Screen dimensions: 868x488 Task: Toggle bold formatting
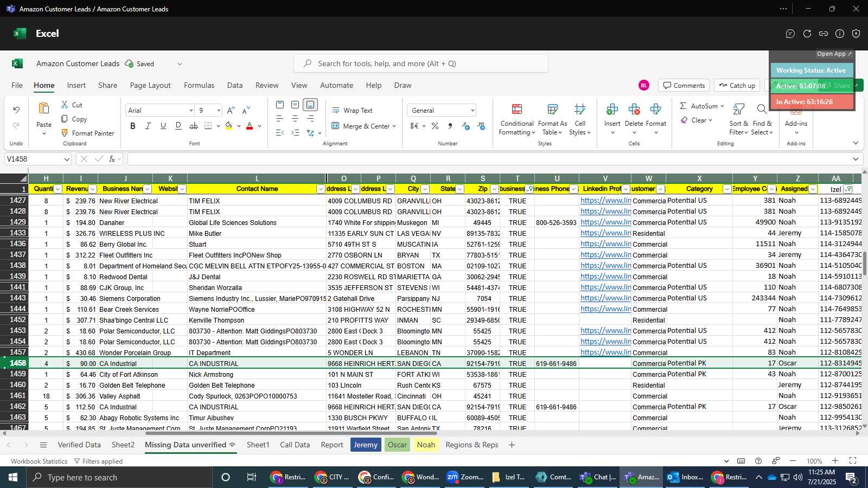[x=133, y=126]
